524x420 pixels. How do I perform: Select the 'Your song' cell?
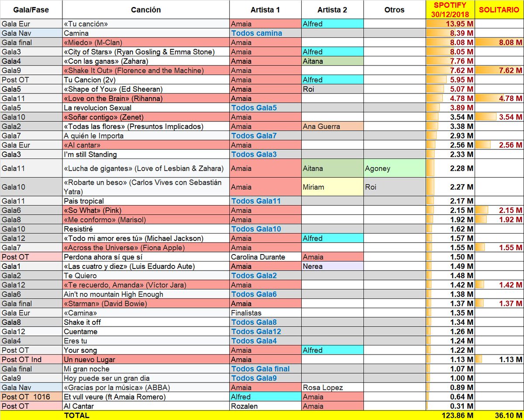146,350
